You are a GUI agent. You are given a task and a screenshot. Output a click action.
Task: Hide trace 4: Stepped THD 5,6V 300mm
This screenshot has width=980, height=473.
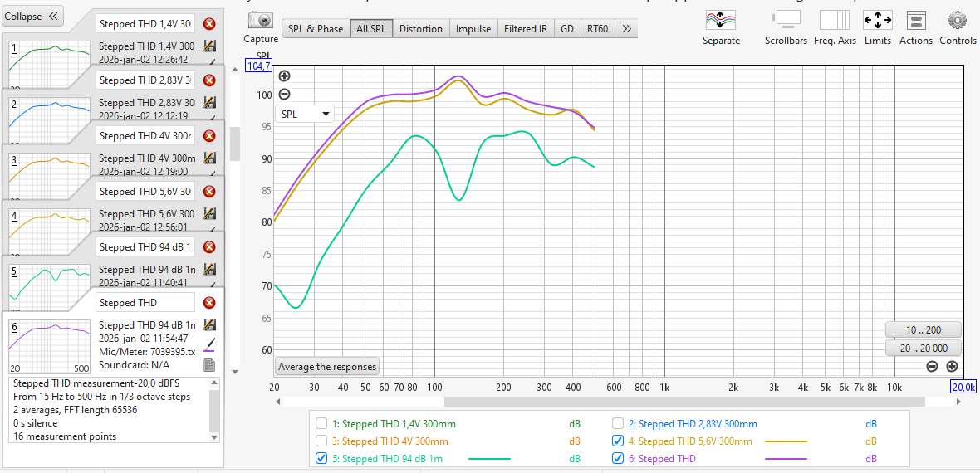click(618, 441)
